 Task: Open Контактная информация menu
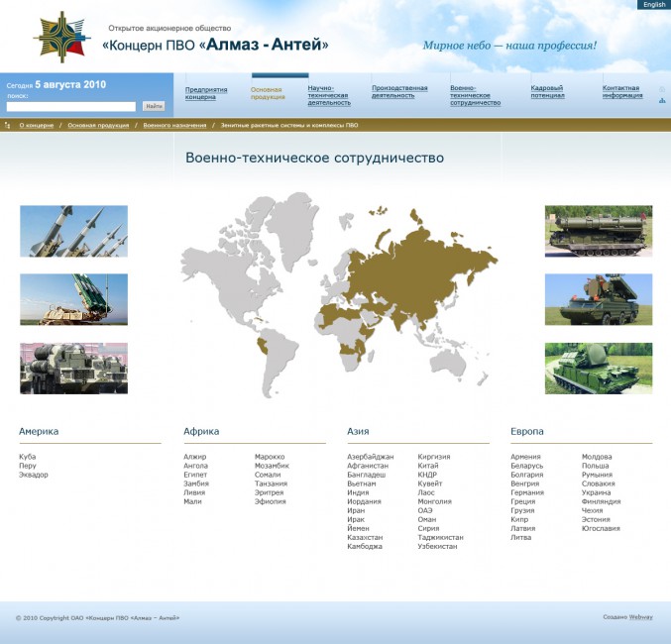(622, 91)
